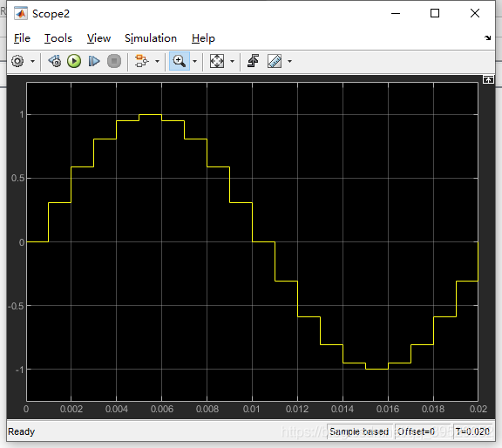This screenshot has height=448, width=502.
Task: Click Scale Axes Limits icon
Action: 217,61
